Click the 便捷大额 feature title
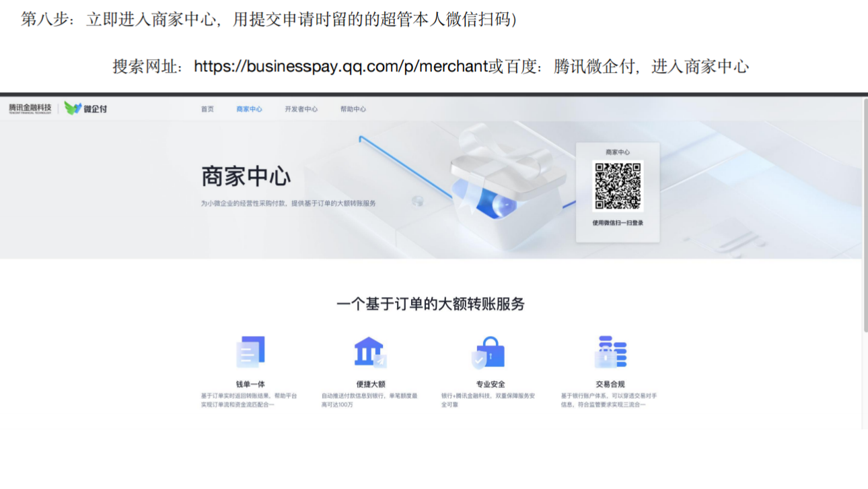 371,385
